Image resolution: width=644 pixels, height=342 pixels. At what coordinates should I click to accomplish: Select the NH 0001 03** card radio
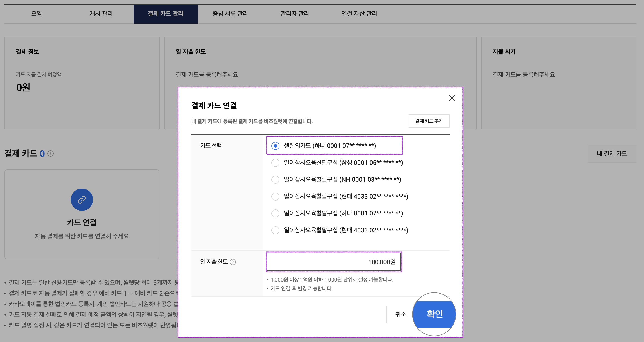click(275, 179)
